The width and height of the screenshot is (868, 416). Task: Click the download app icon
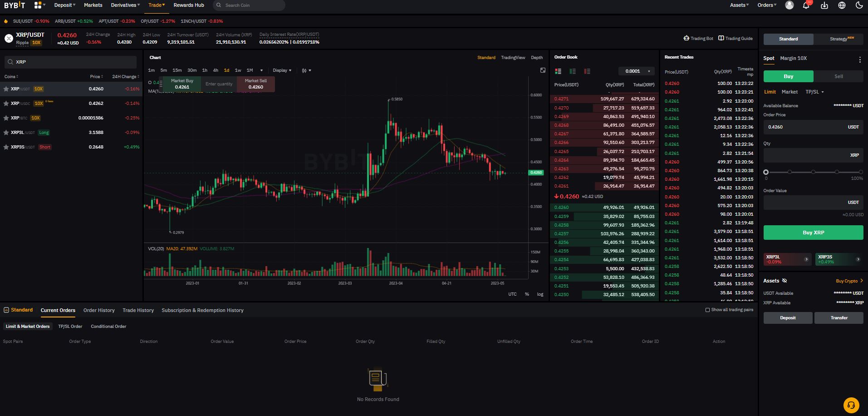tap(824, 5)
